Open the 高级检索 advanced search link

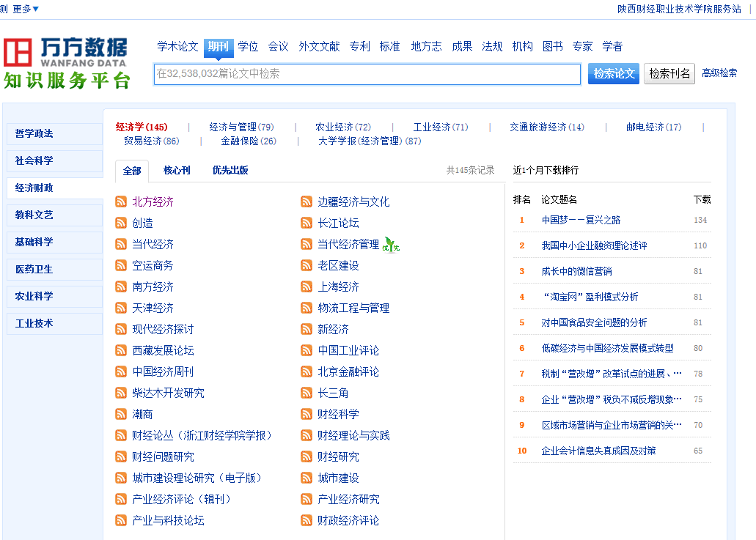coord(719,73)
